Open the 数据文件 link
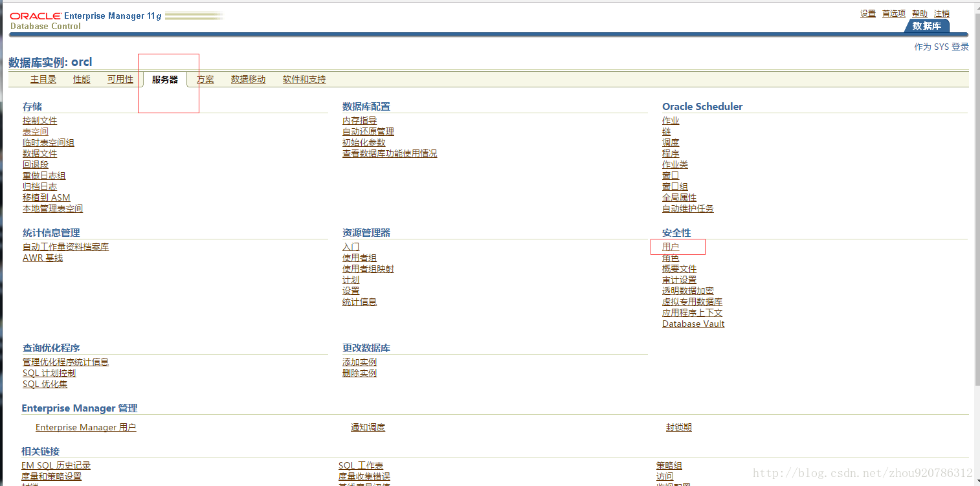Viewport: 980px width, 486px height. point(40,154)
